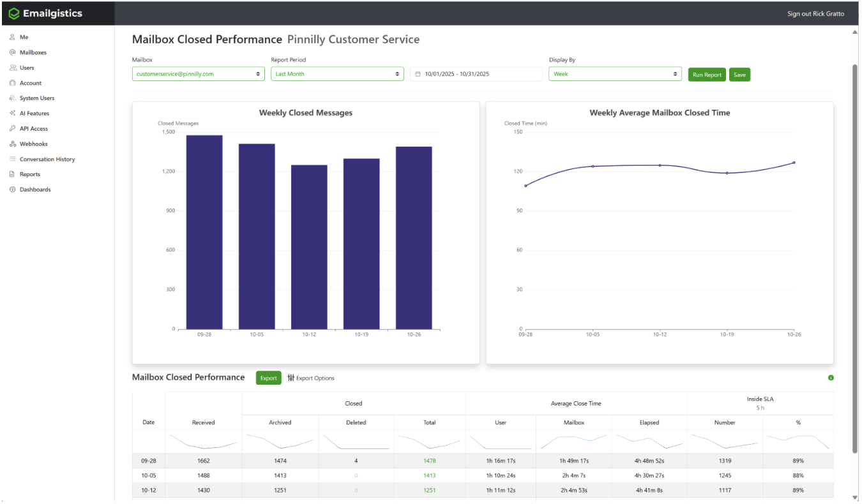Click the 10-05 bar in closed messages chart

(x=257, y=237)
